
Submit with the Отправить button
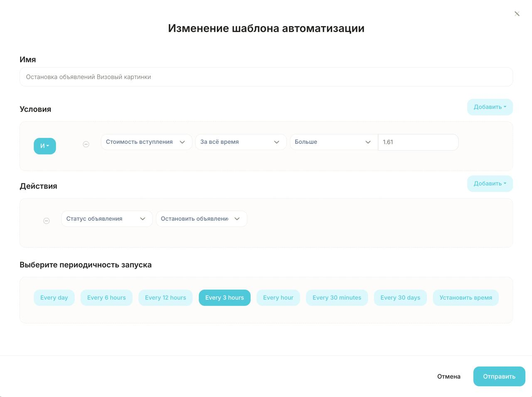[x=499, y=376]
